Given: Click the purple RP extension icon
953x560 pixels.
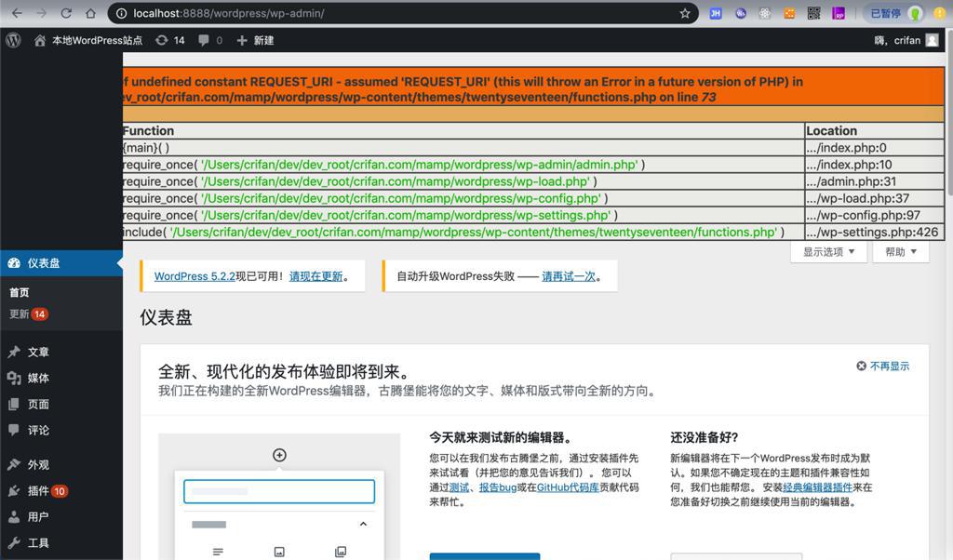Looking at the screenshot, I should (839, 13).
